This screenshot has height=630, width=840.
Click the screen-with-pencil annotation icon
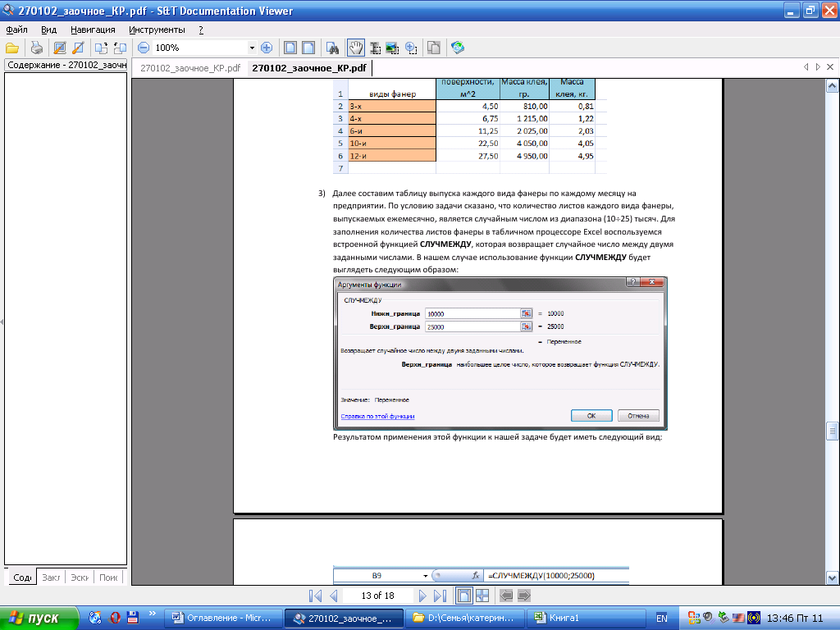tap(60, 48)
